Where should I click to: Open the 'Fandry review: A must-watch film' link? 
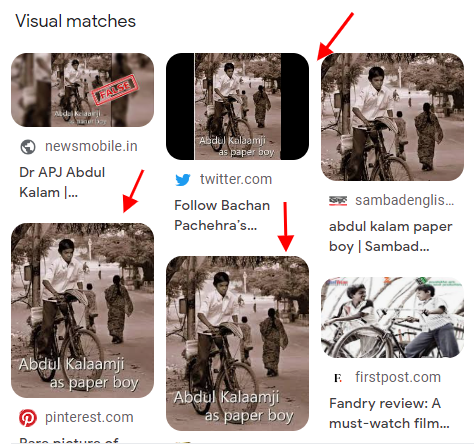(389, 413)
